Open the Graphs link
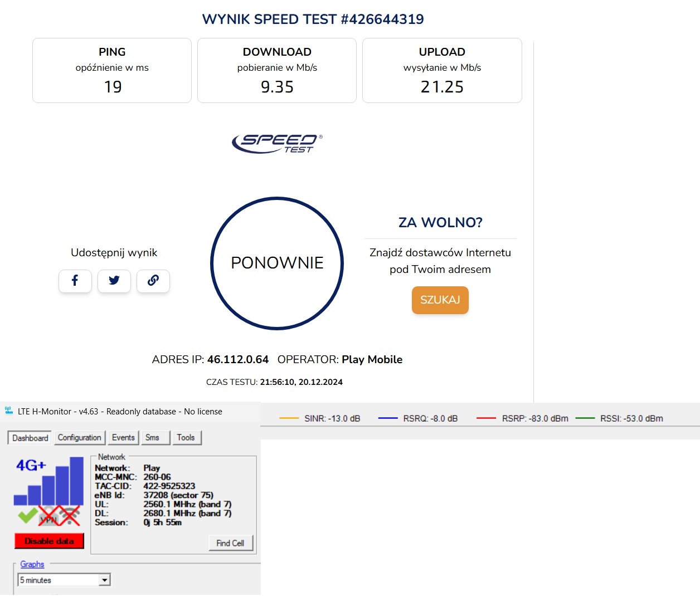This screenshot has height=596, width=700. point(32,564)
